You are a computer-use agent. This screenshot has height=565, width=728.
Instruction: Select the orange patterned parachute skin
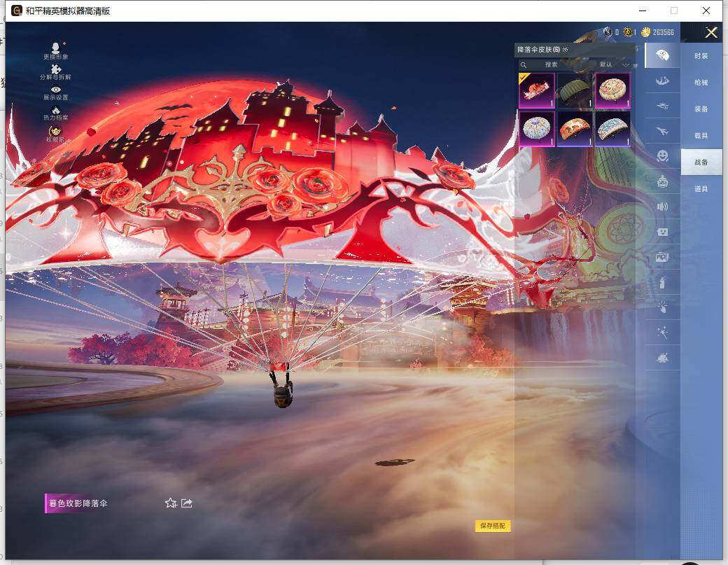point(575,129)
